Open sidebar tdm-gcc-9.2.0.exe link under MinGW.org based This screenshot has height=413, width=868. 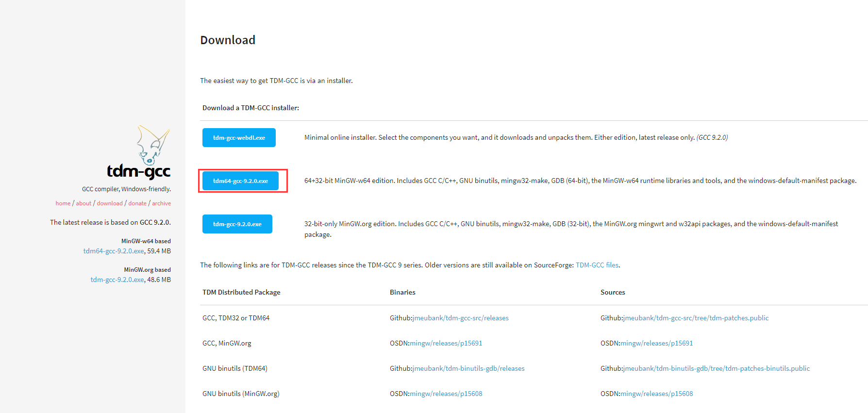117,280
